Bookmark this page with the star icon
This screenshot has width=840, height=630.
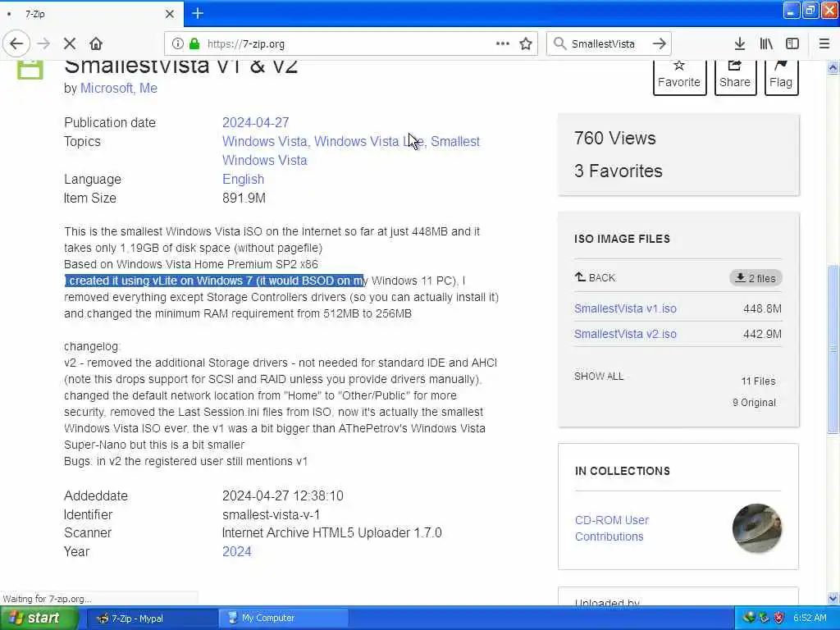[526, 44]
